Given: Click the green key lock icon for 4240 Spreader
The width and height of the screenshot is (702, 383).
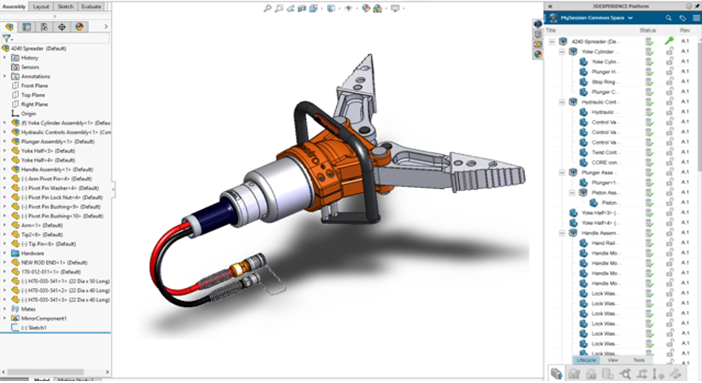Looking at the screenshot, I should (669, 41).
